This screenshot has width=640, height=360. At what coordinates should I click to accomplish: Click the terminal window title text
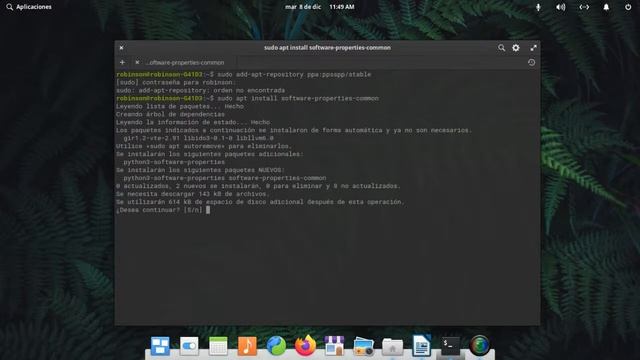click(327, 48)
